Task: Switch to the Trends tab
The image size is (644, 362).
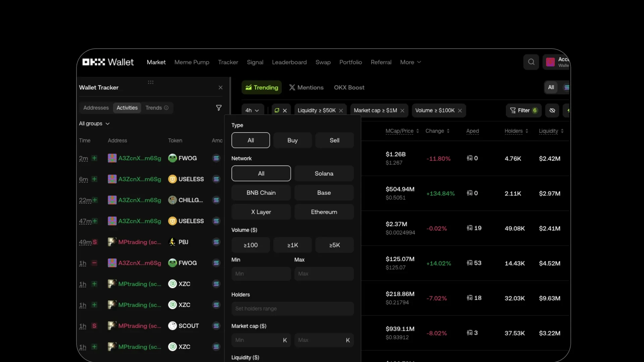Action: pyautogui.click(x=154, y=108)
